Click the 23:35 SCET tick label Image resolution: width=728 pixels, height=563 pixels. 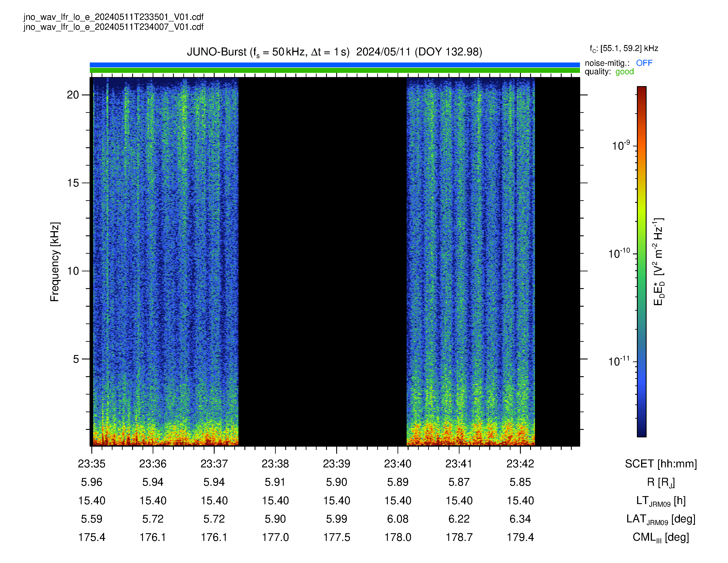92,464
